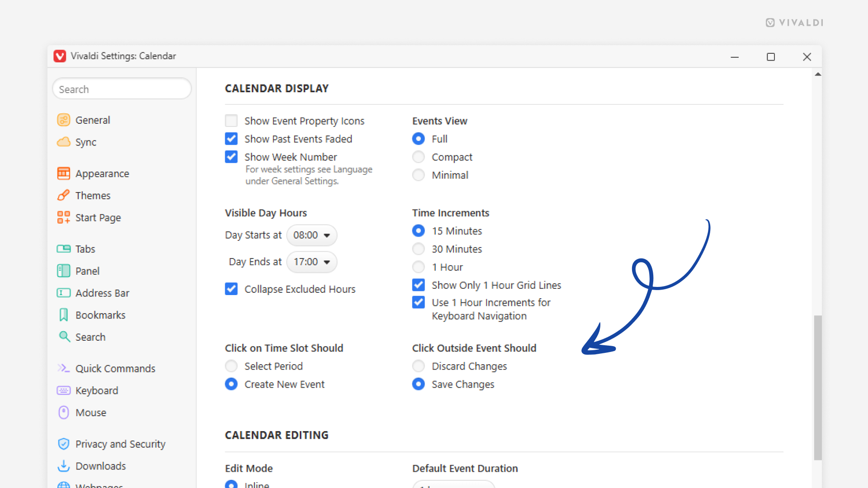
Task: Click scrollbar up arrow
Action: click(818, 74)
